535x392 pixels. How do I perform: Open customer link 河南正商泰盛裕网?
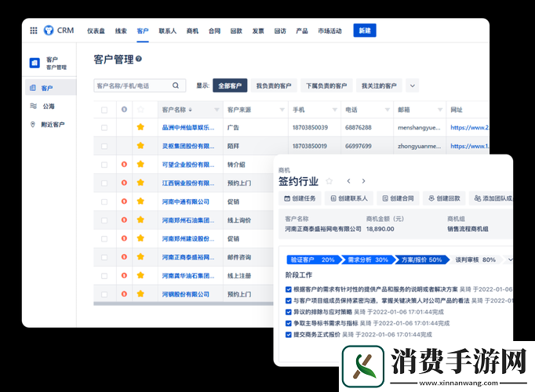188,257
